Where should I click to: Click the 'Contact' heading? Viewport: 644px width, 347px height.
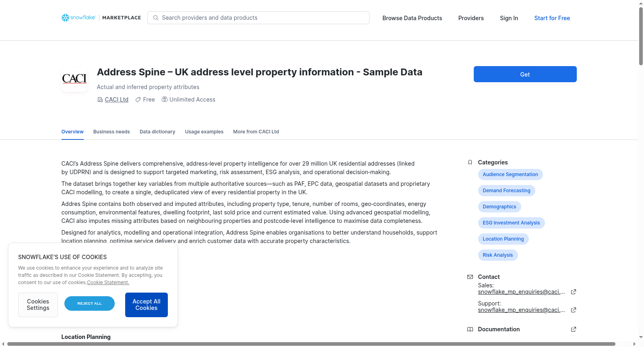tap(489, 277)
